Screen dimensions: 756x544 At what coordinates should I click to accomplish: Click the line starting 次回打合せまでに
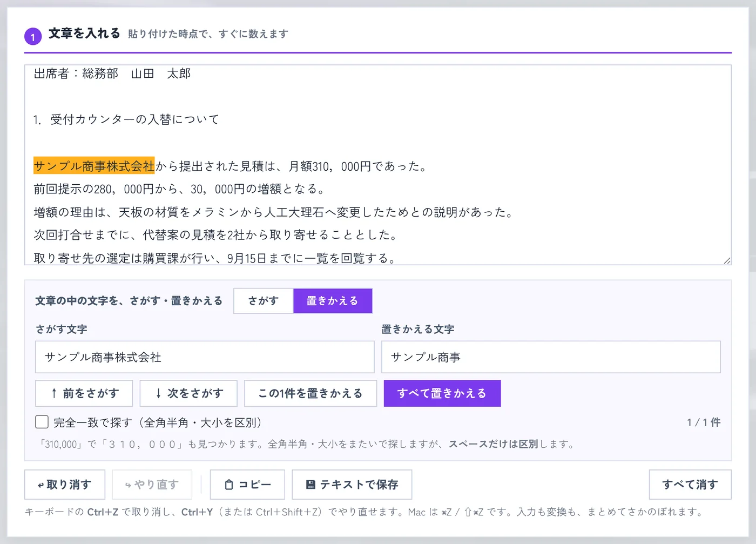coord(217,235)
